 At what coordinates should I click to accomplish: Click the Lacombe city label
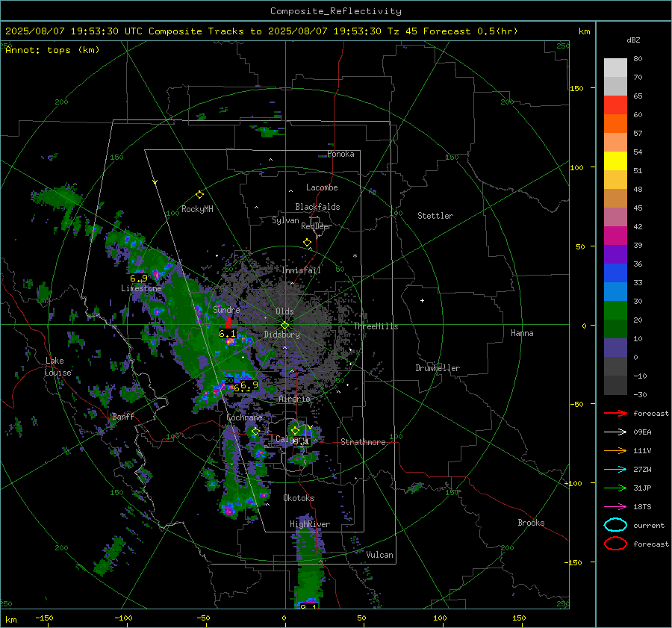[322, 187]
